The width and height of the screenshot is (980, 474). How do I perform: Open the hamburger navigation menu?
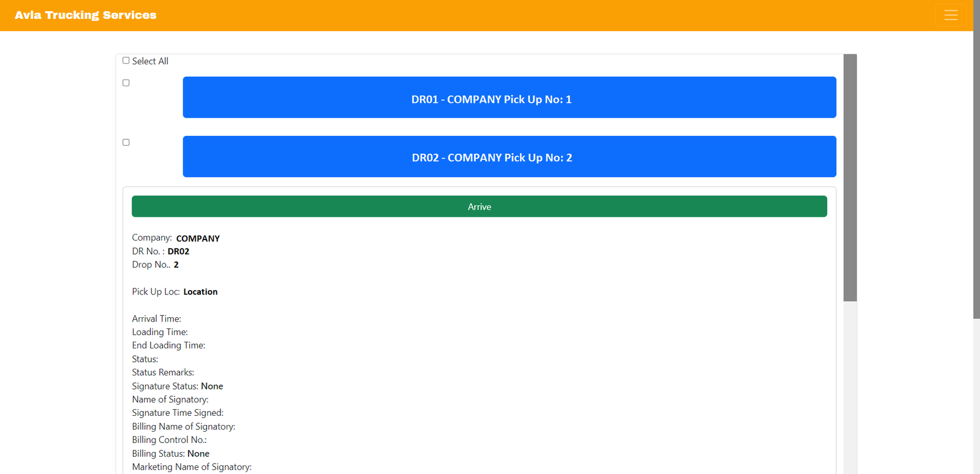(x=951, y=15)
